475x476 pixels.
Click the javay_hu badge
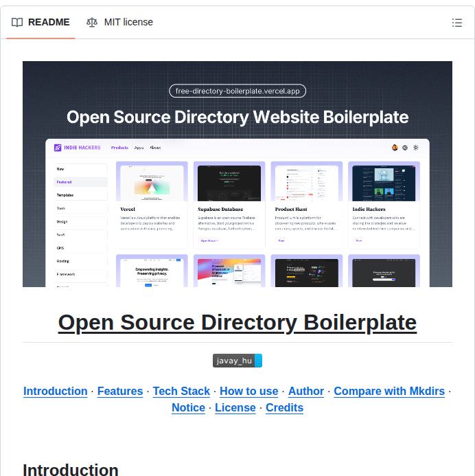tap(237, 361)
